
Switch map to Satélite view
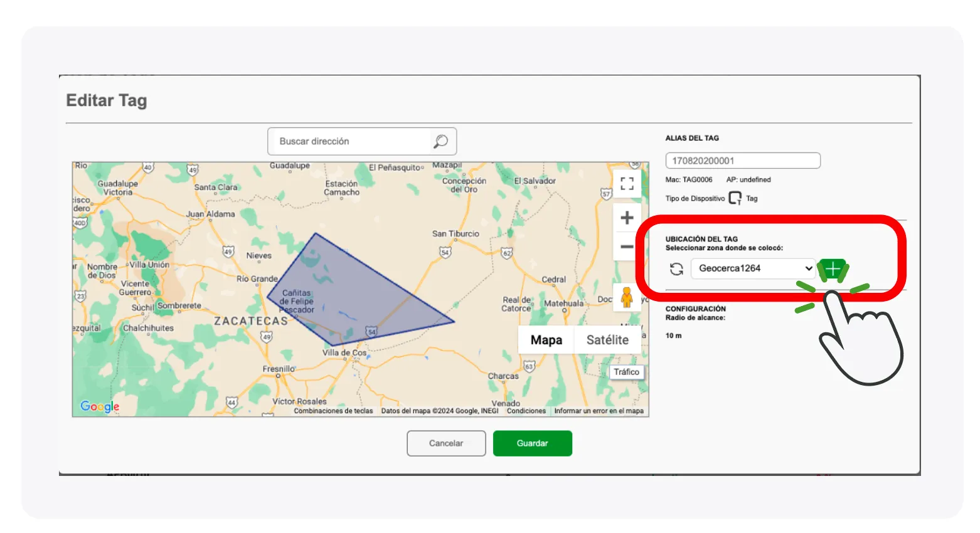[x=607, y=340]
